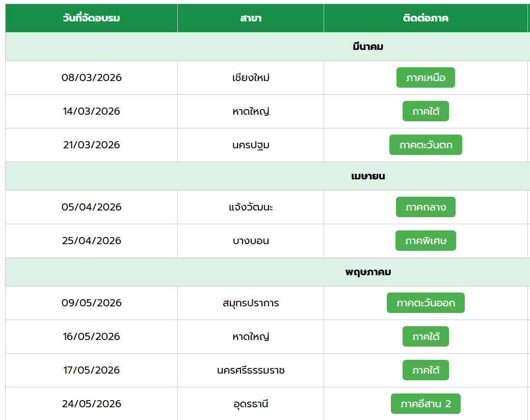Click the 08/03/2026 date cell

[92, 78]
